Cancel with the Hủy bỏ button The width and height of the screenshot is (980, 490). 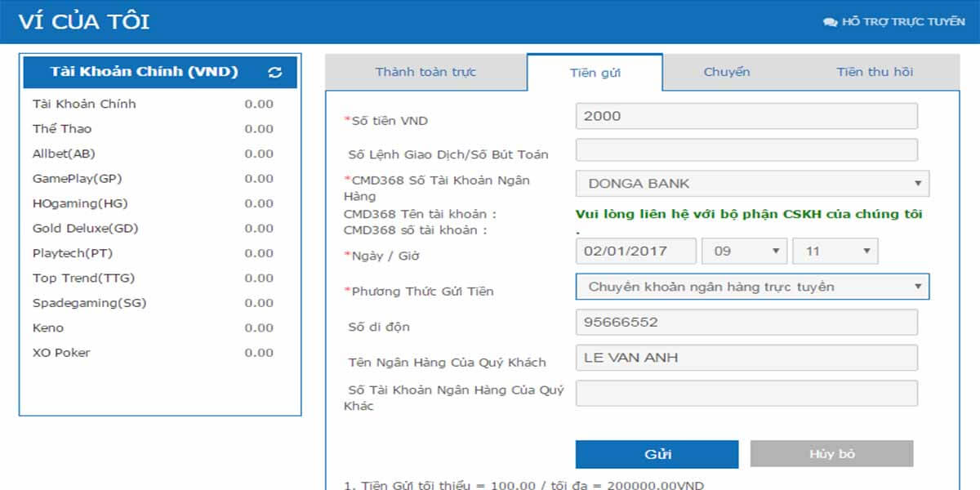click(831, 454)
